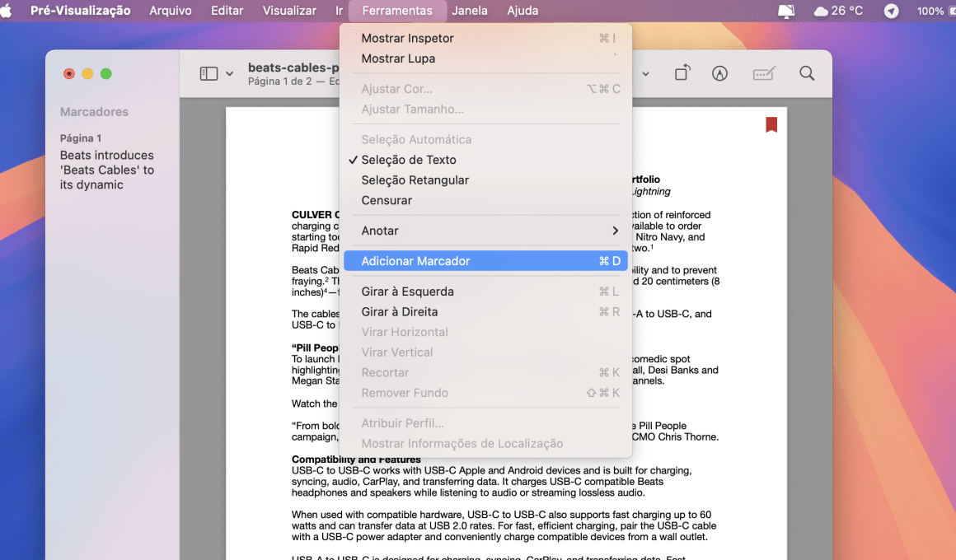
Task: Select the 'Beats introduces' bookmark in sidebar
Action: pyautogui.click(x=106, y=170)
